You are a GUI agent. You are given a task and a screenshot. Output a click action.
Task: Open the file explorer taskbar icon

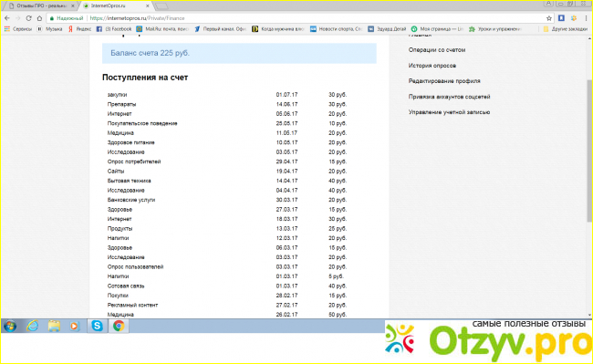click(54, 326)
